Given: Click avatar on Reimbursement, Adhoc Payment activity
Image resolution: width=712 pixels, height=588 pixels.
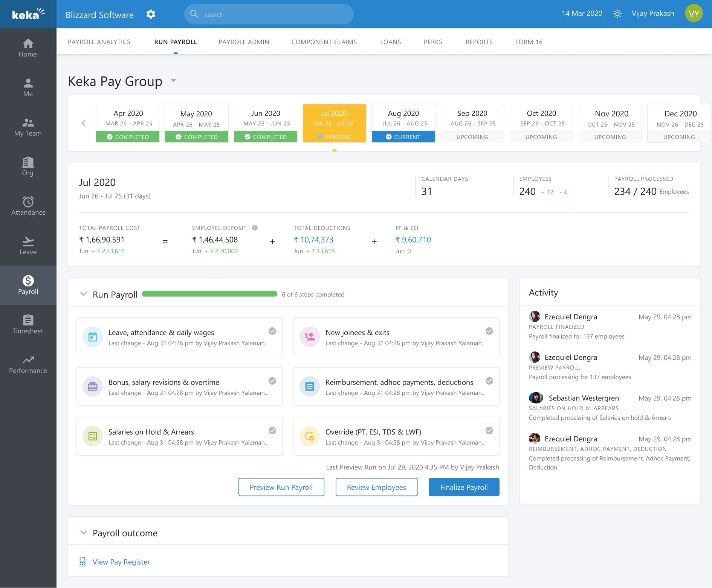Looking at the screenshot, I should click(535, 438).
